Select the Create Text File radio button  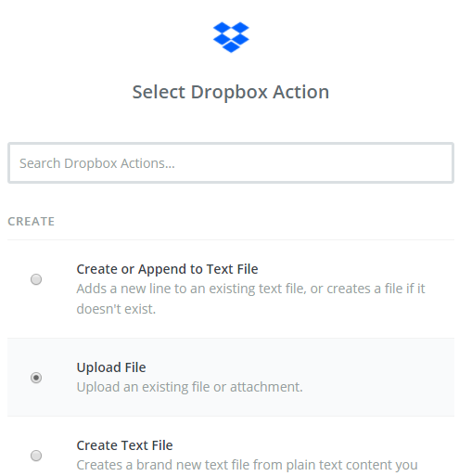pos(36,456)
